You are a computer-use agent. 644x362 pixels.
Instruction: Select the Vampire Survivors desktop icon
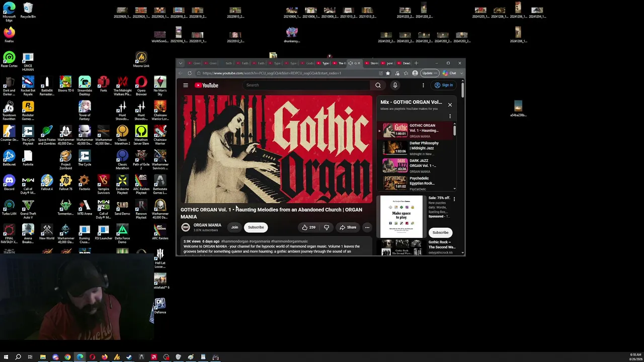[103, 185]
